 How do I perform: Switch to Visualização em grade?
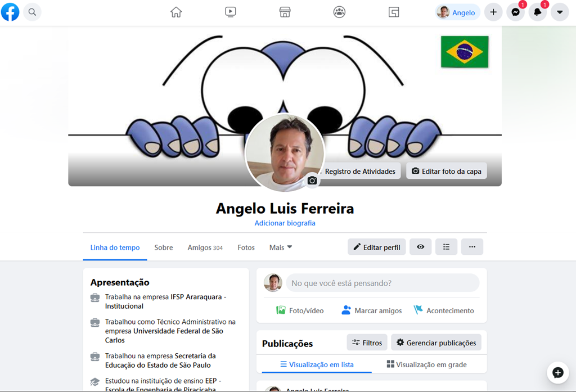tap(426, 364)
